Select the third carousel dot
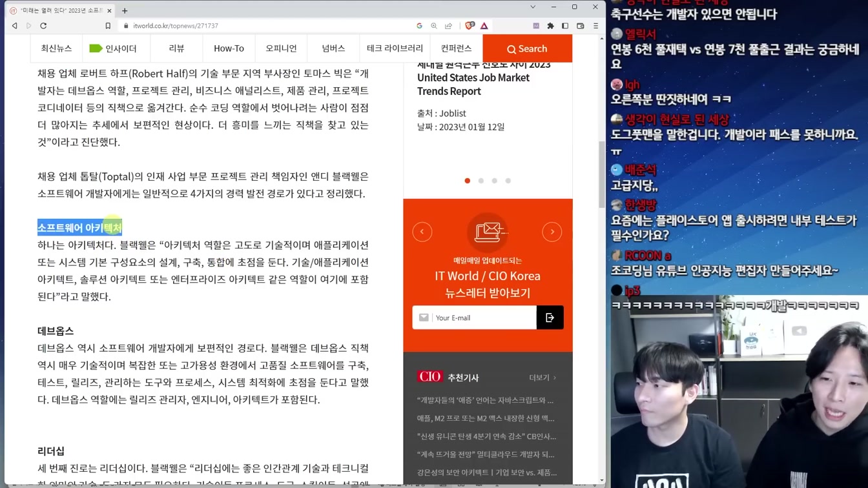The height and width of the screenshot is (488, 868). coord(495,181)
